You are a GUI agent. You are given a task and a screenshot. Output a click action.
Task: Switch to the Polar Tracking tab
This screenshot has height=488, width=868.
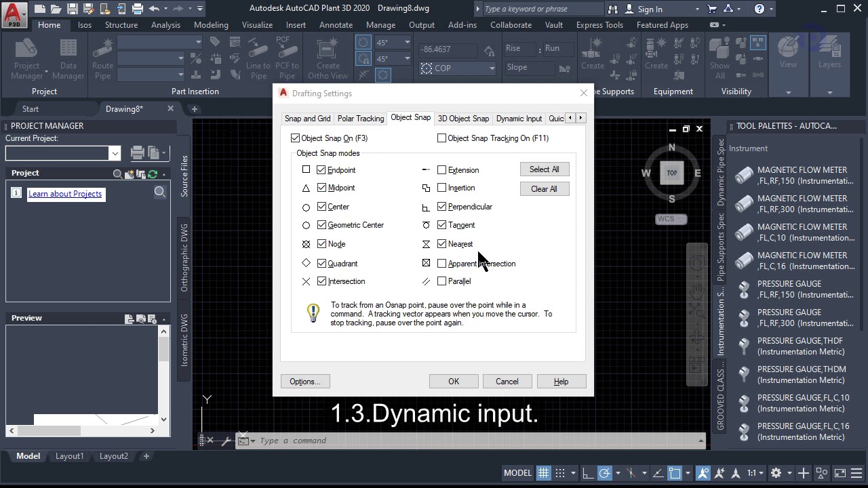(x=361, y=119)
